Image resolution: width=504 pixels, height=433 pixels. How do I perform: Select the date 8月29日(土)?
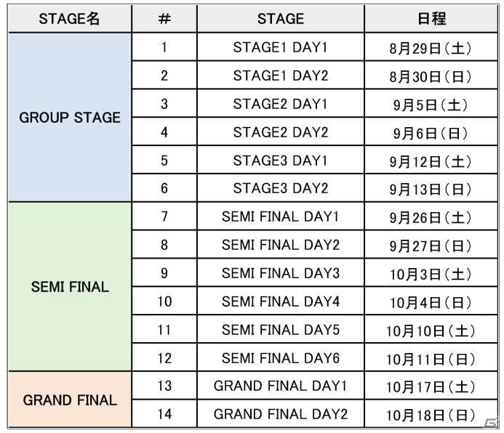[x=431, y=48]
